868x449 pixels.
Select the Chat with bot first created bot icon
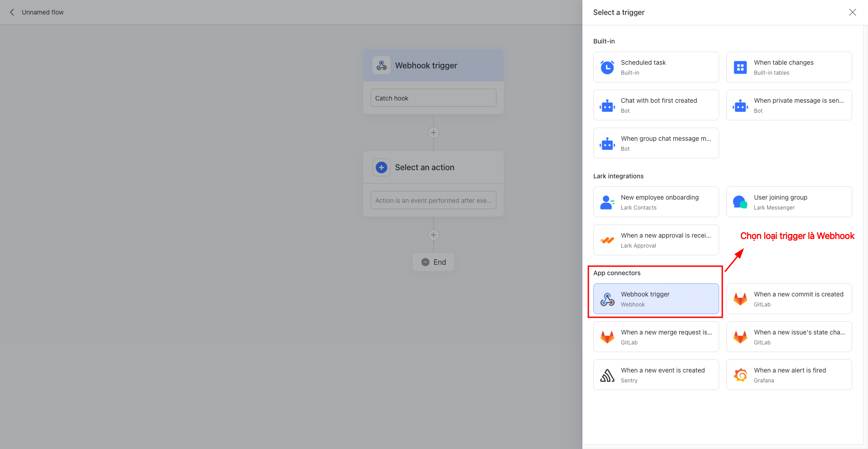[x=607, y=105]
